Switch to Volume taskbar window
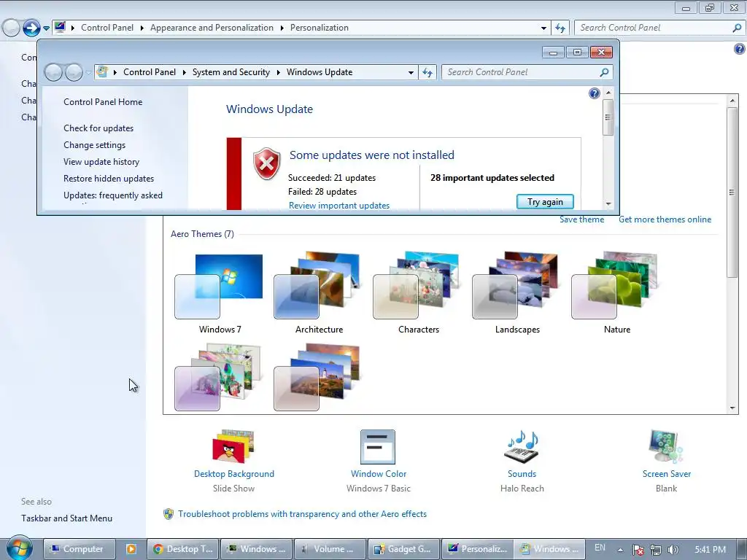 (x=330, y=549)
